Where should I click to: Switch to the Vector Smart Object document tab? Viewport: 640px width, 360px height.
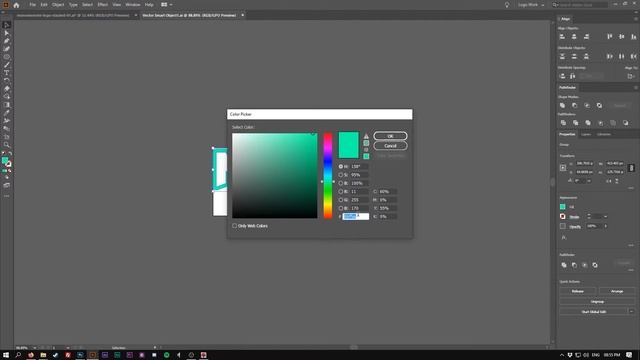[189, 16]
